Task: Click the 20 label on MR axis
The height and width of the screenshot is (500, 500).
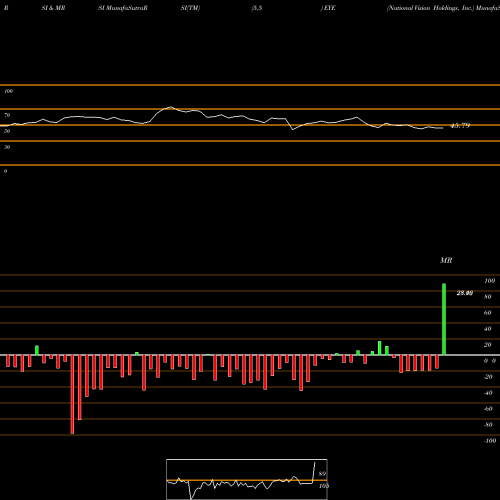Action: [488, 345]
